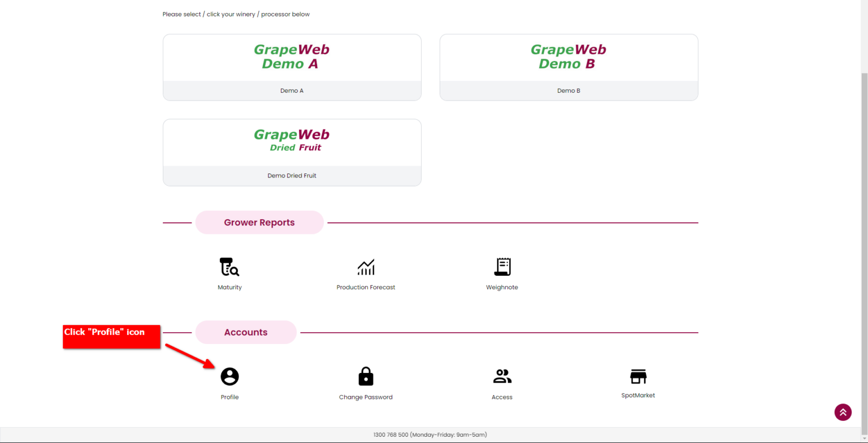Screen dimensions: 868x443
Task: Open the Production Forecast chart icon
Action: pyautogui.click(x=366, y=267)
